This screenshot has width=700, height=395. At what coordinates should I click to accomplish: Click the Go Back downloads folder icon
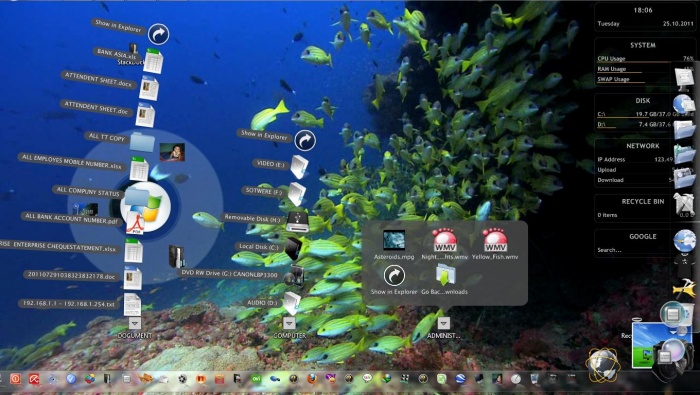(445, 275)
